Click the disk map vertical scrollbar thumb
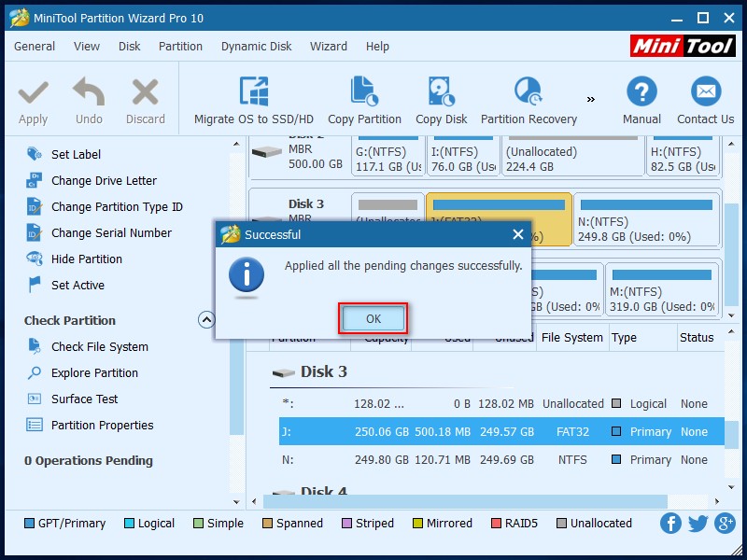The height and width of the screenshot is (560, 747). (731, 255)
